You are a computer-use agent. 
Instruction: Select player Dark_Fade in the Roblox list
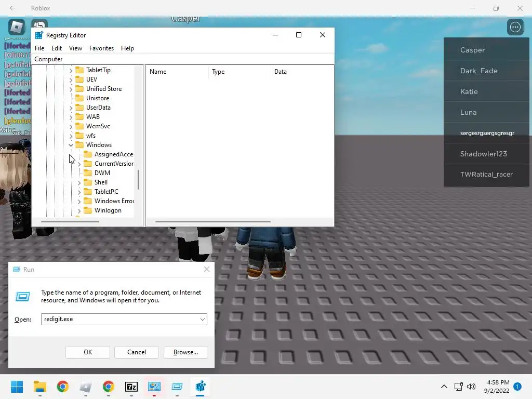(486, 71)
